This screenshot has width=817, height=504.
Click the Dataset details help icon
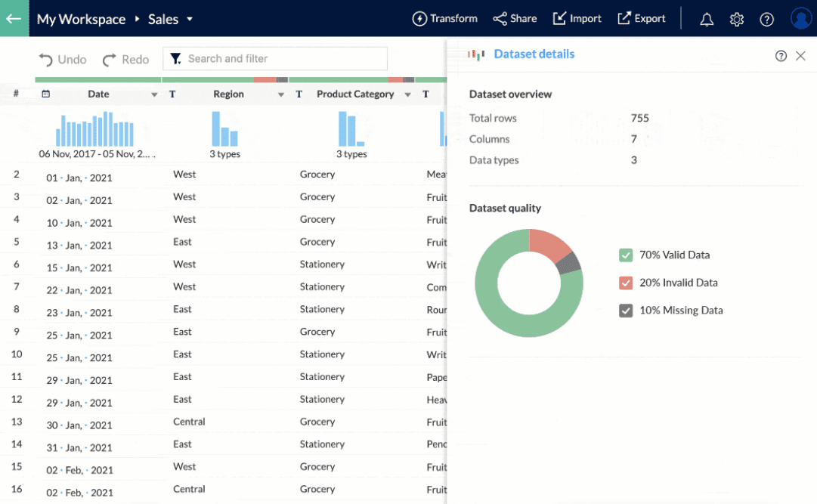tap(781, 56)
